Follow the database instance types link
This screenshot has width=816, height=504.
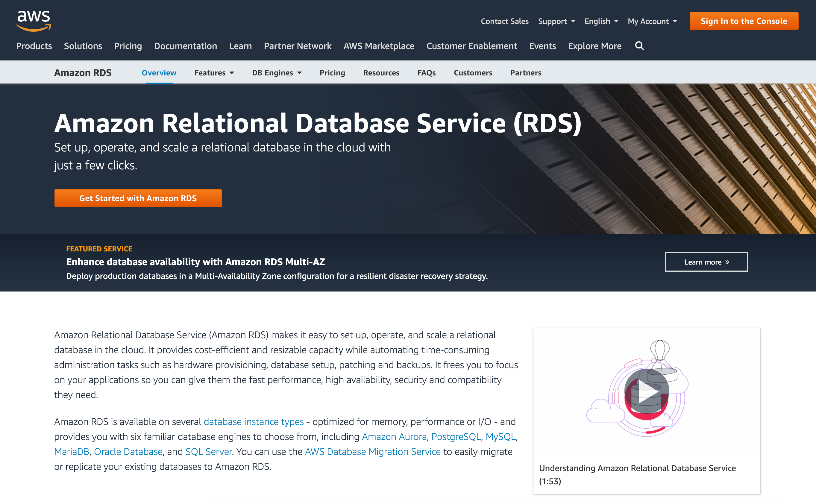(253, 422)
